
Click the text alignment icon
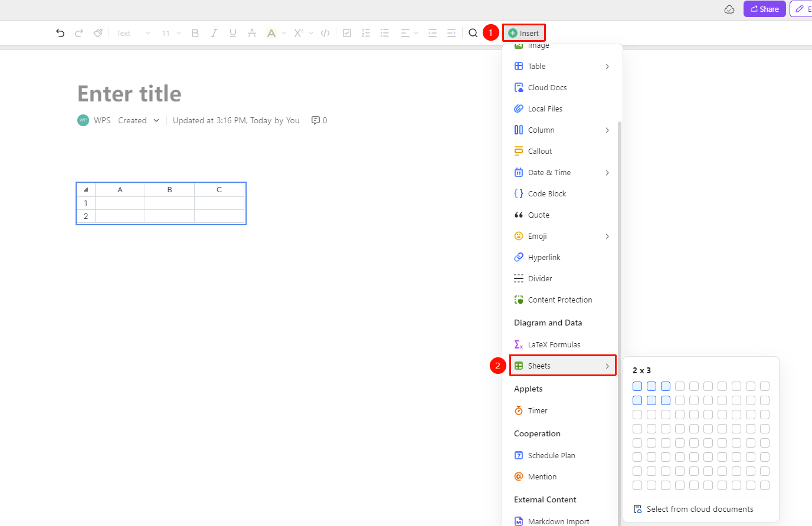point(405,33)
